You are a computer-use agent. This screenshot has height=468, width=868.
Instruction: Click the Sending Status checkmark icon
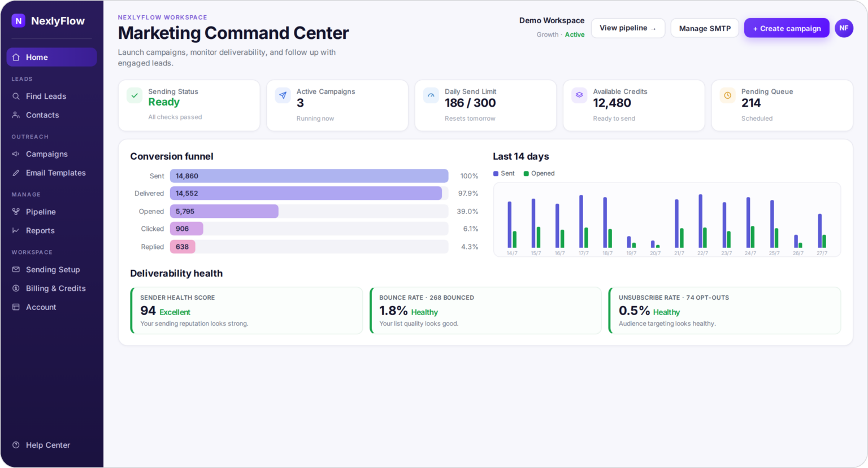point(134,95)
